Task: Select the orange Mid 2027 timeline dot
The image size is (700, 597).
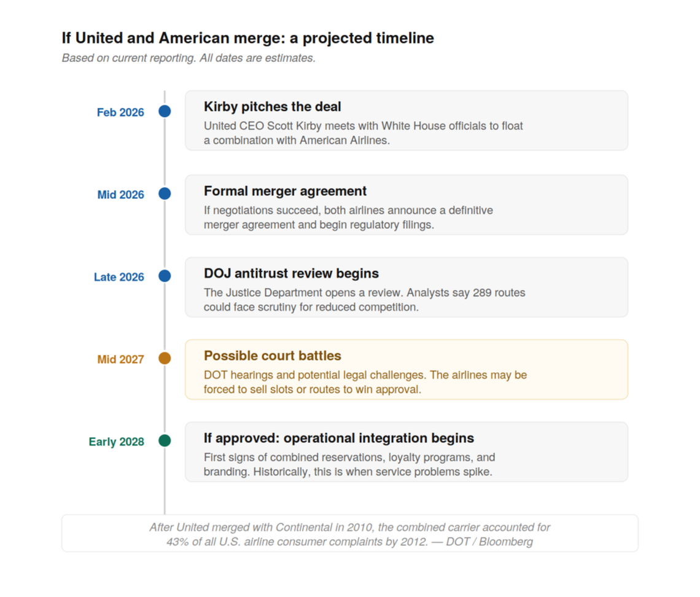Action: [x=165, y=358]
